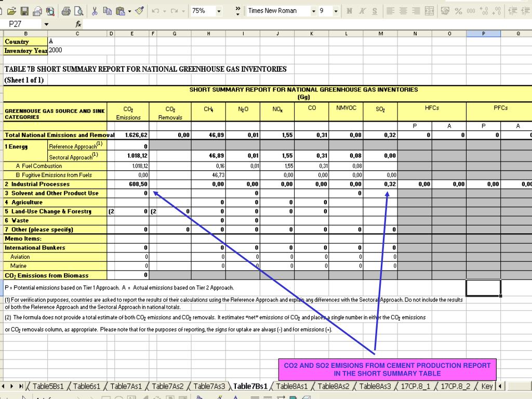Cut selection with the scissors icon

pos(95,11)
